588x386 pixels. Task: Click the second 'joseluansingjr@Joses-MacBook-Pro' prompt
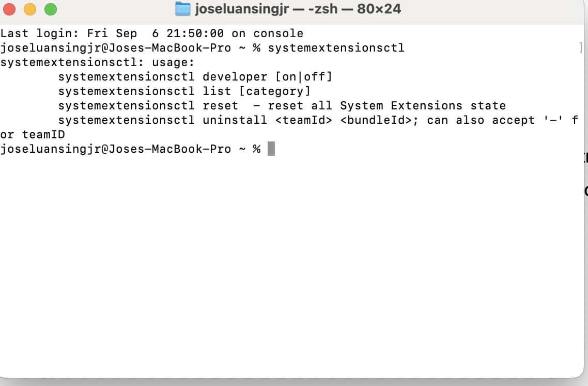[115, 149]
